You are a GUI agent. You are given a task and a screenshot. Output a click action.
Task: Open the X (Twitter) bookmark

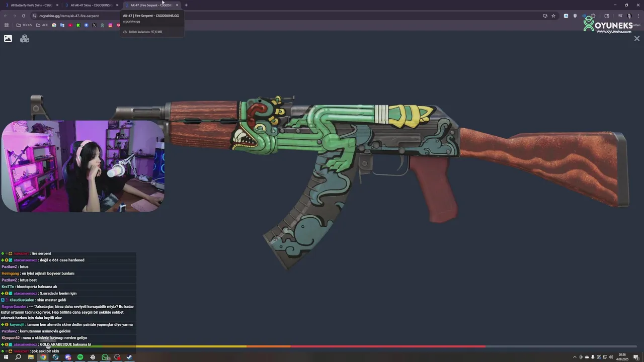[94, 25]
